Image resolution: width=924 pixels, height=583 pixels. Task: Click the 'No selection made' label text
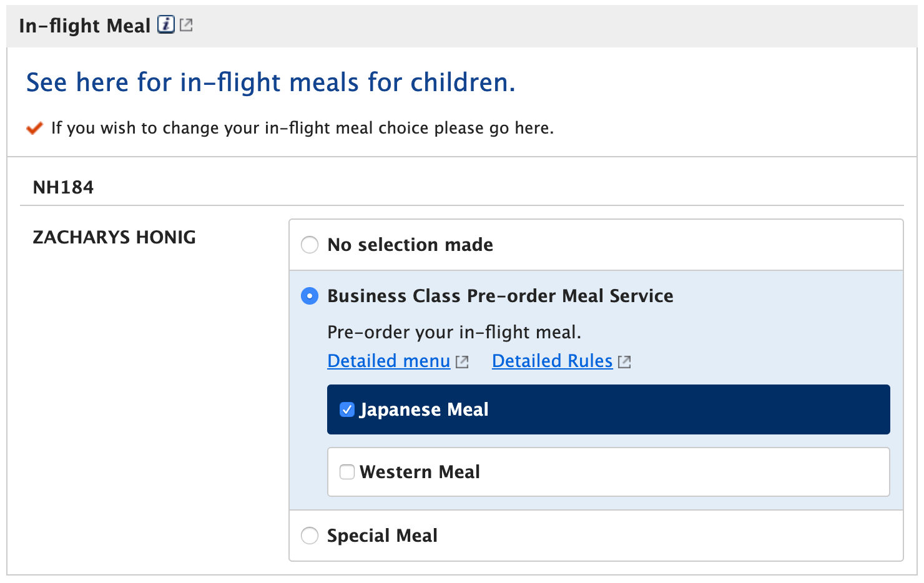point(410,245)
